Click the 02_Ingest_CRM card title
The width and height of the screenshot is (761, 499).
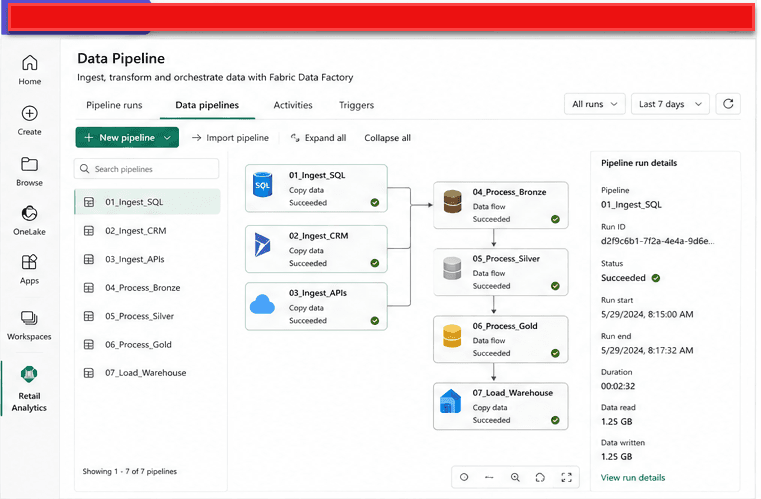click(x=318, y=236)
